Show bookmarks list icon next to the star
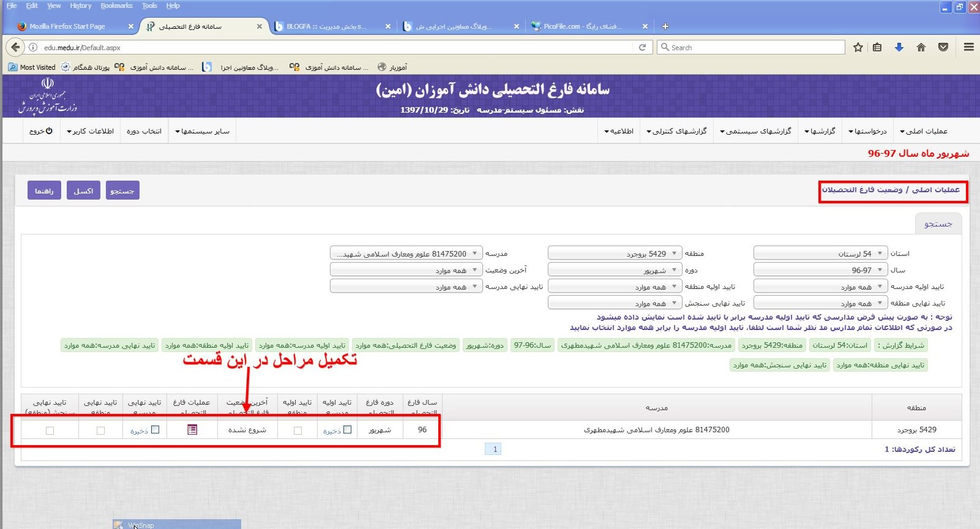Screen dimensions: 980x529 point(877,47)
